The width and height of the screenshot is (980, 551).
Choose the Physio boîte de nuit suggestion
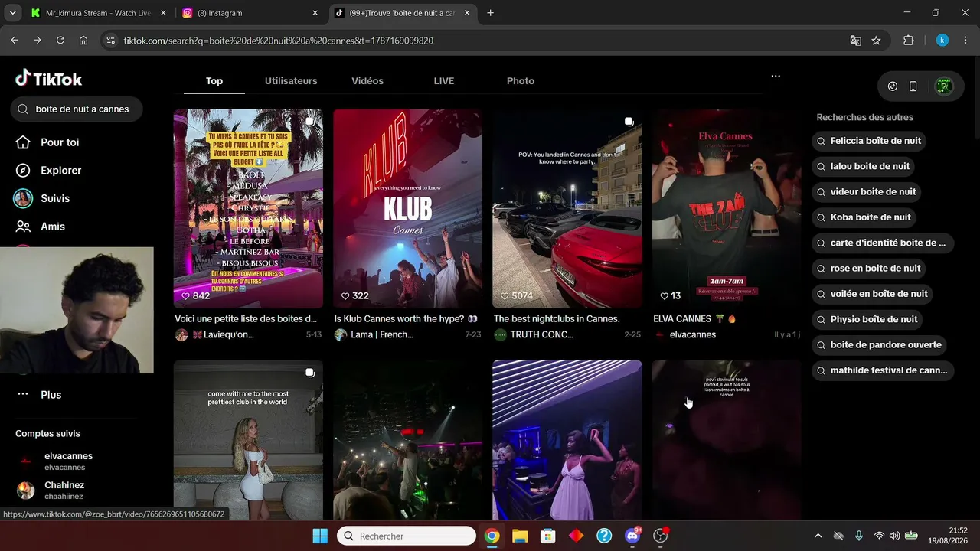pos(867,319)
